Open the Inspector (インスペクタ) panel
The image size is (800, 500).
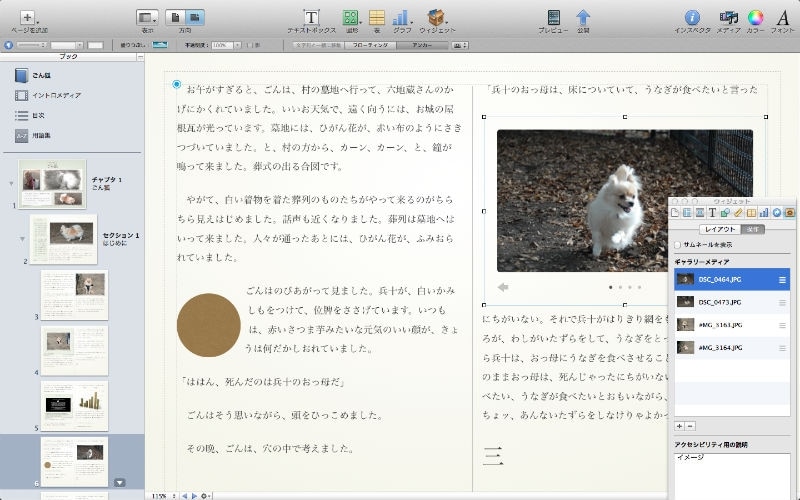coord(692,18)
